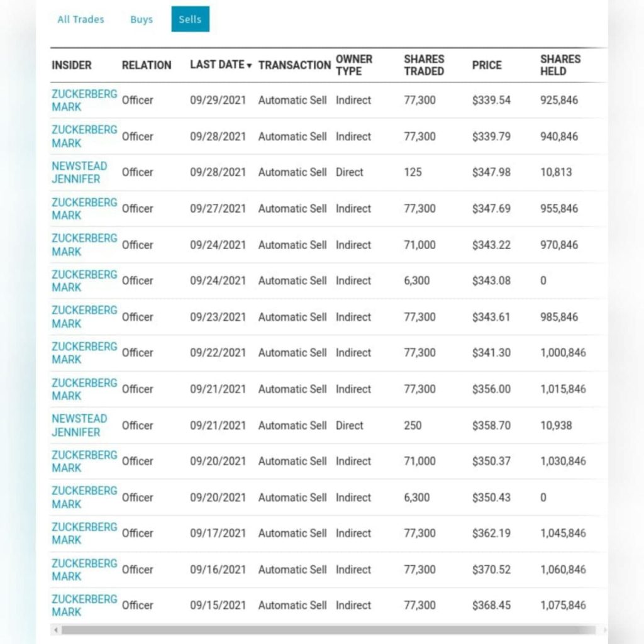Click the SHARES TRADED column header
The width and height of the screenshot is (644, 644).
[x=424, y=65]
